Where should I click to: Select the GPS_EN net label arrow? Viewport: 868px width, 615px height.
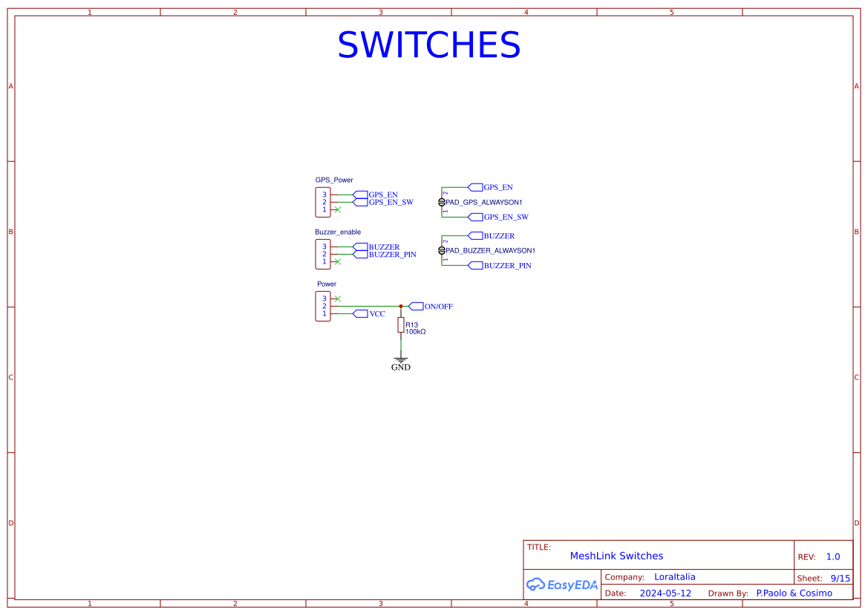pyautogui.click(x=475, y=187)
